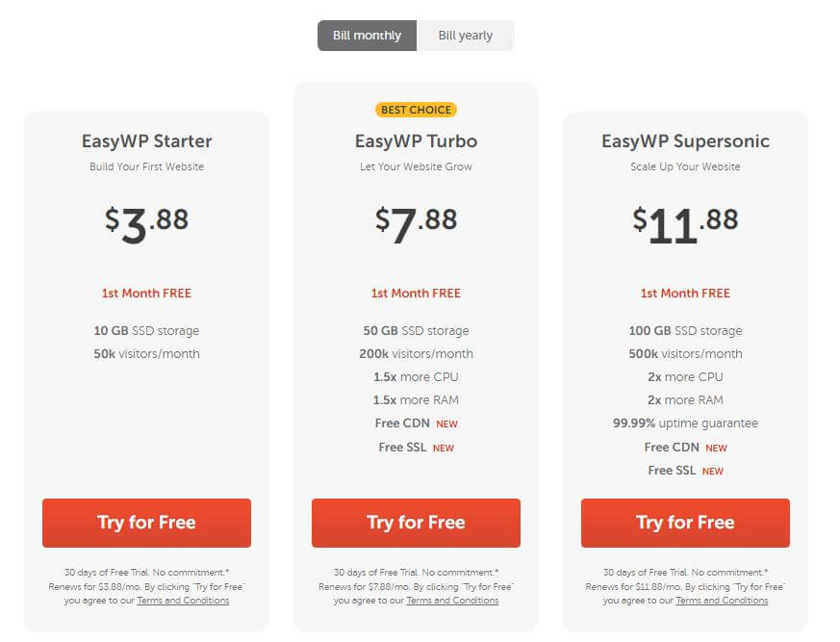Click the NEW badge beside Turbo Free SSL
The image size is (840, 642).
click(444, 449)
